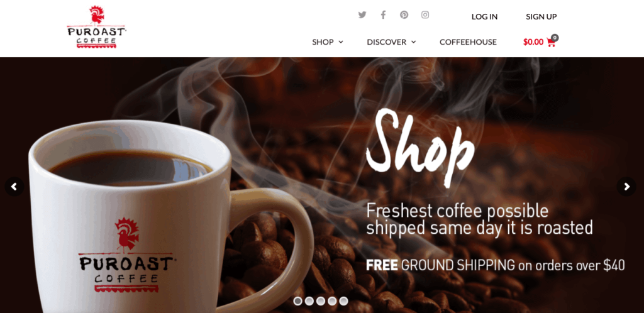This screenshot has height=313, width=644.
Task: Select the third carousel slide dot
Action: tap(321, 301)
